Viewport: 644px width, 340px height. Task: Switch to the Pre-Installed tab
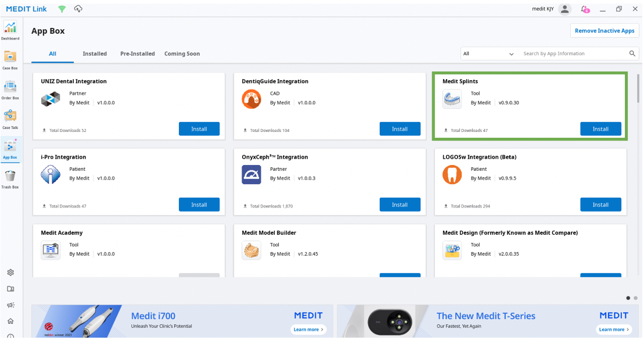[138, 53]
